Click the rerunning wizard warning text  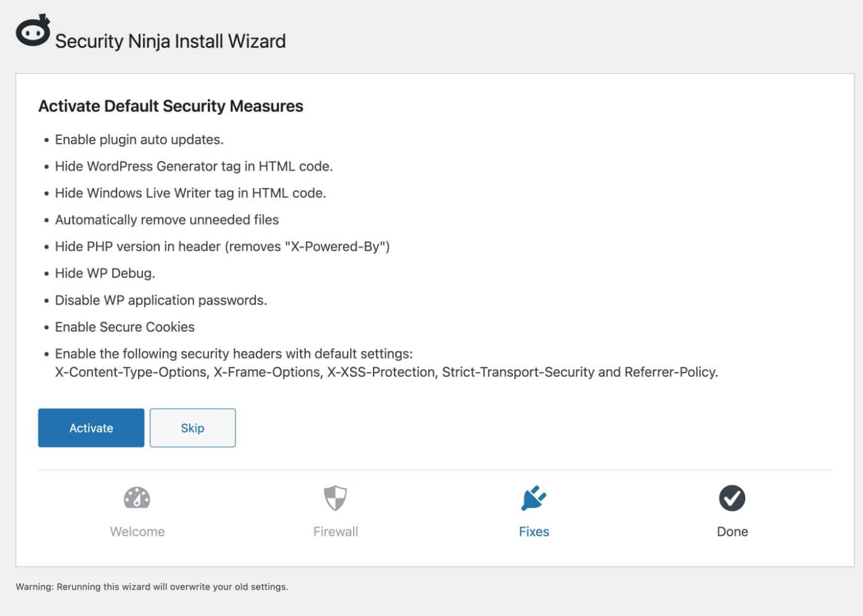click(152, 587)
